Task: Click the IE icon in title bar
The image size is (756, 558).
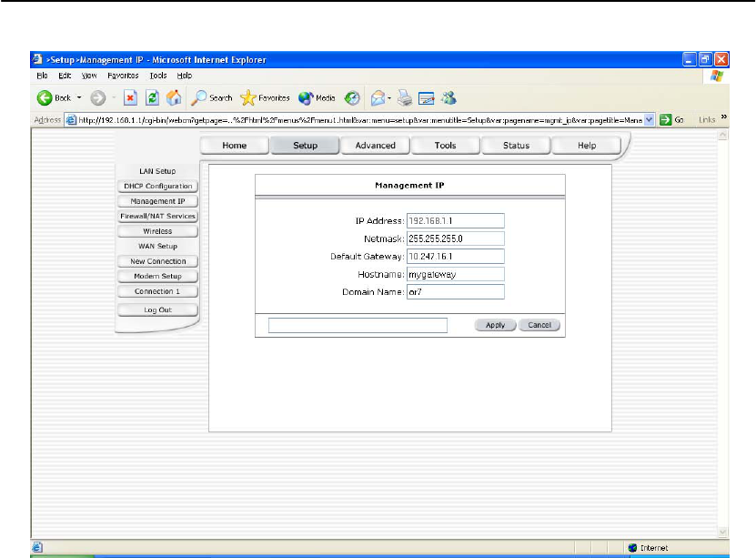Action: coord(37,59)
